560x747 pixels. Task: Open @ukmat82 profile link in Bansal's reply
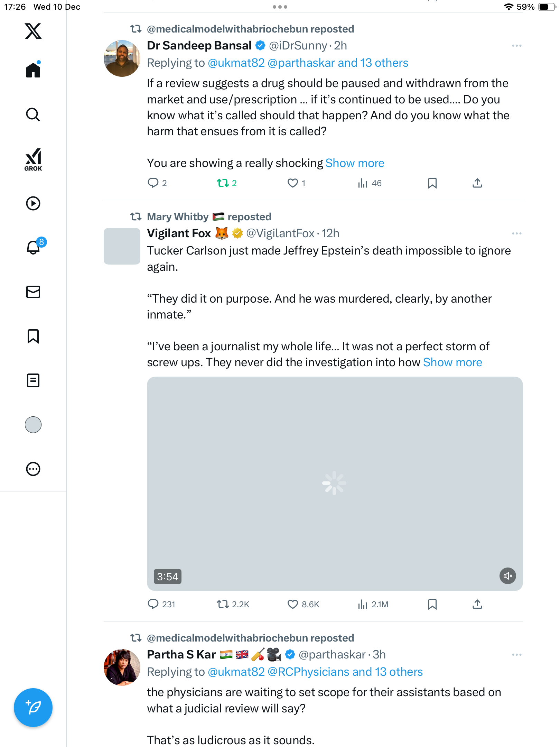click(x=236, y=63)
